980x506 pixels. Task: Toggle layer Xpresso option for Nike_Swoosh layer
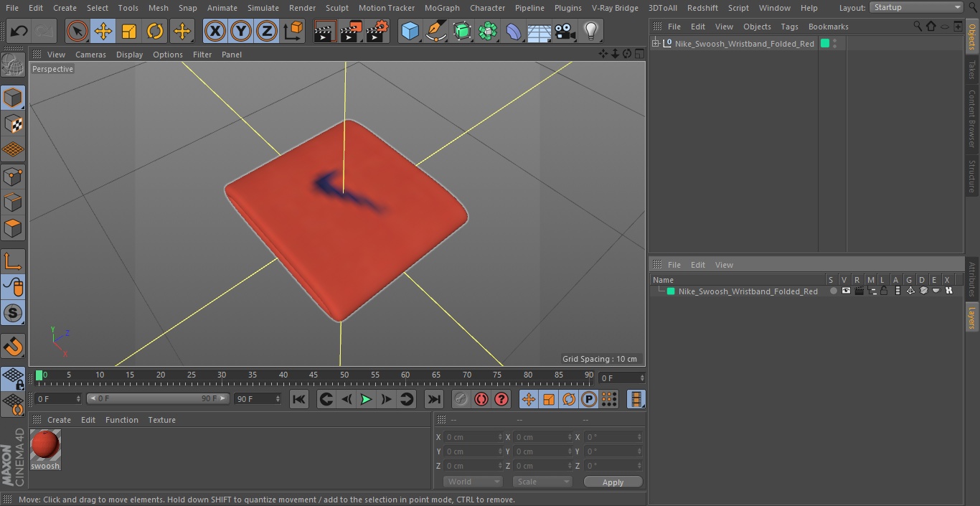point(948,291)
